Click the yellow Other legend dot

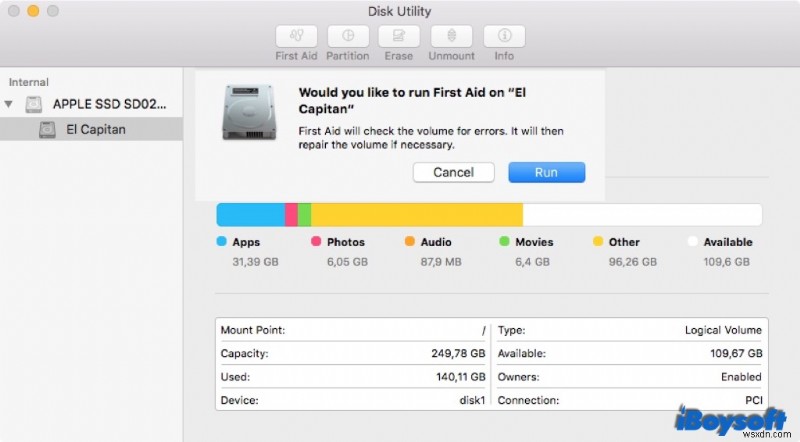coord(598,241)
